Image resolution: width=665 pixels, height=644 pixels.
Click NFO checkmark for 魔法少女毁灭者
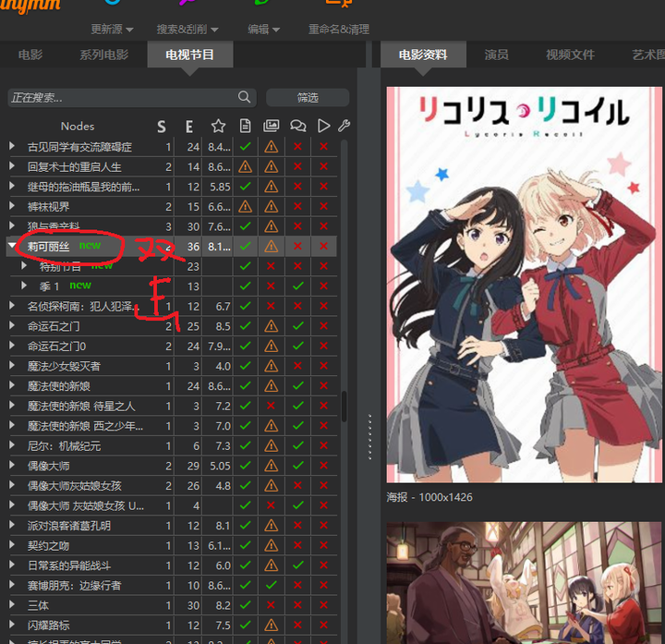tap(245, 366)
